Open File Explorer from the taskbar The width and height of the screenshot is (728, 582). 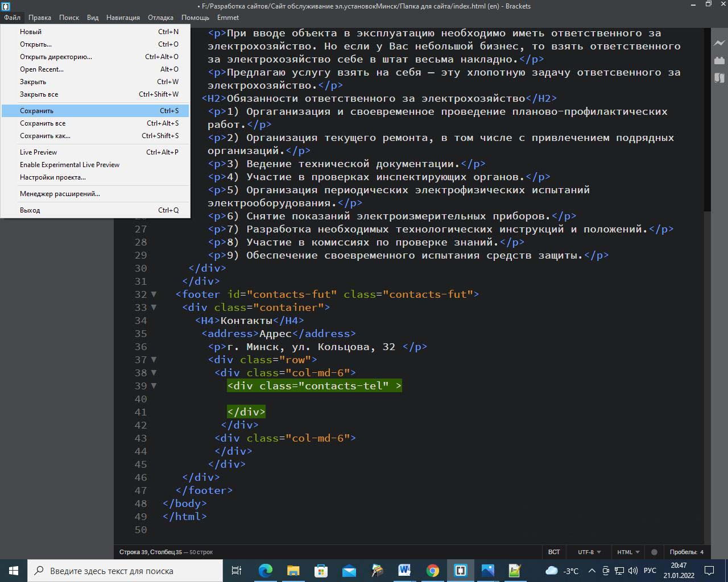(293, 571)
